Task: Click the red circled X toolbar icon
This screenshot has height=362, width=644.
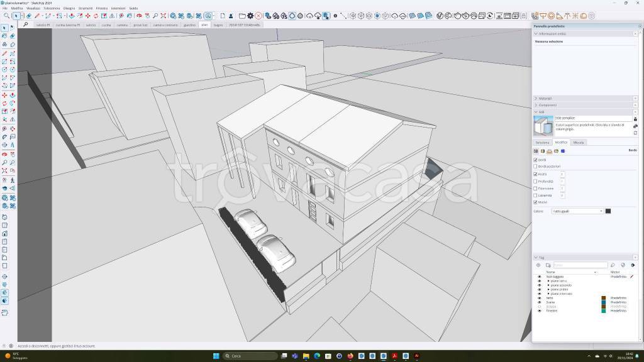Action: 258,16
